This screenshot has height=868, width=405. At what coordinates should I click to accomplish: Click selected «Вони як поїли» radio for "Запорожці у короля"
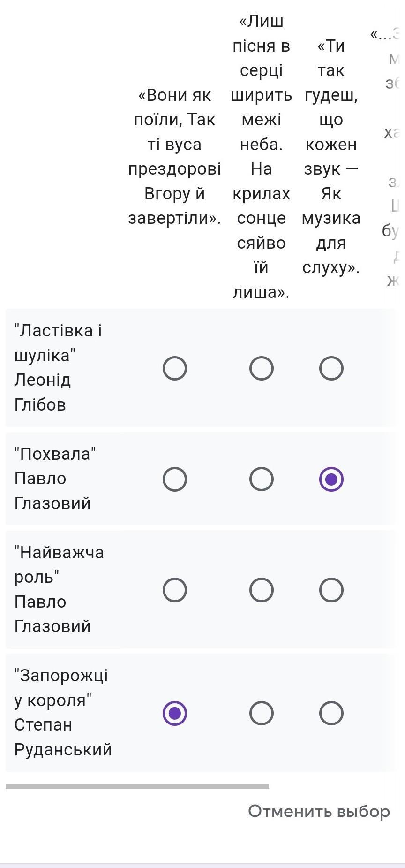click(175, 713)
